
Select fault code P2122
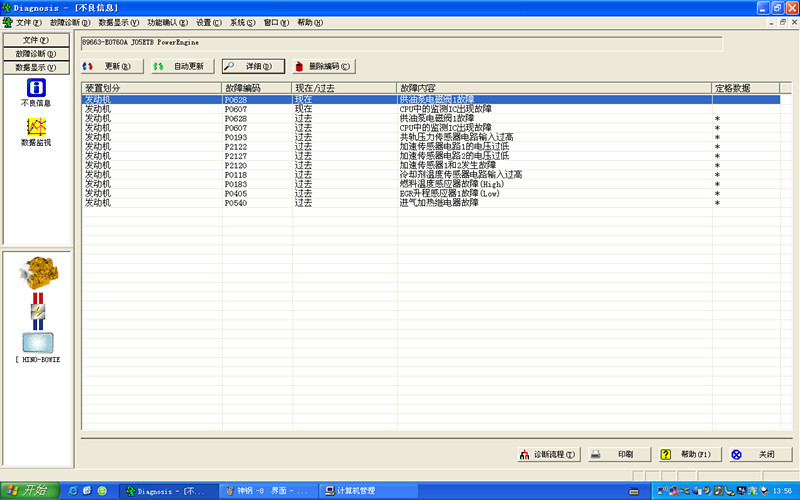click(x=236, y=146)
